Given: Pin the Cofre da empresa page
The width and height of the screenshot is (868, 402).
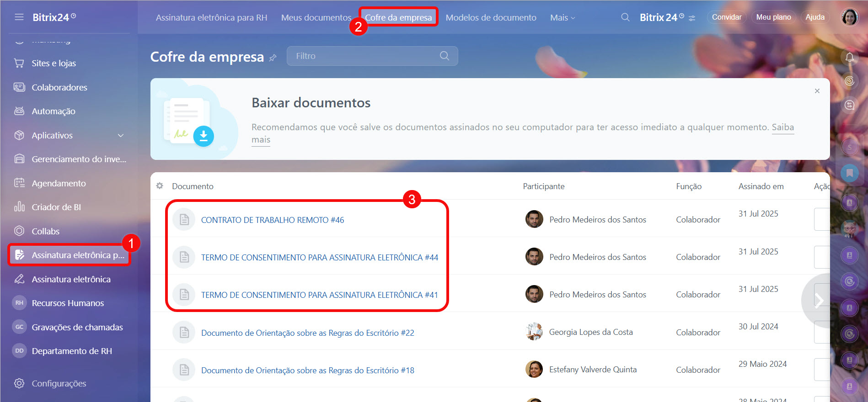Looking at the screenshot, I should click(x=273, y=58).
